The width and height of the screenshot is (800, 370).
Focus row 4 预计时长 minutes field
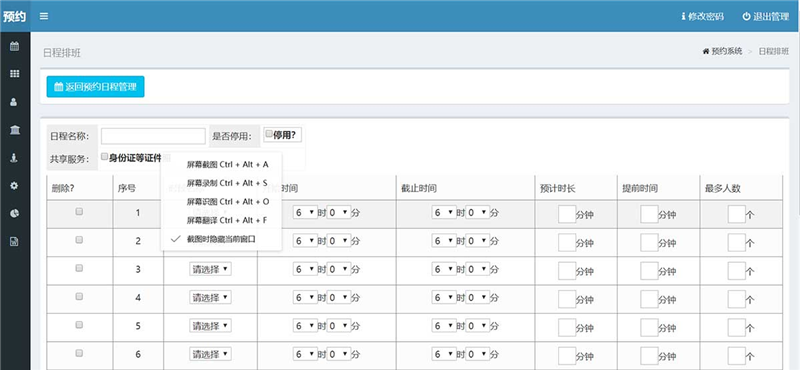567,299
